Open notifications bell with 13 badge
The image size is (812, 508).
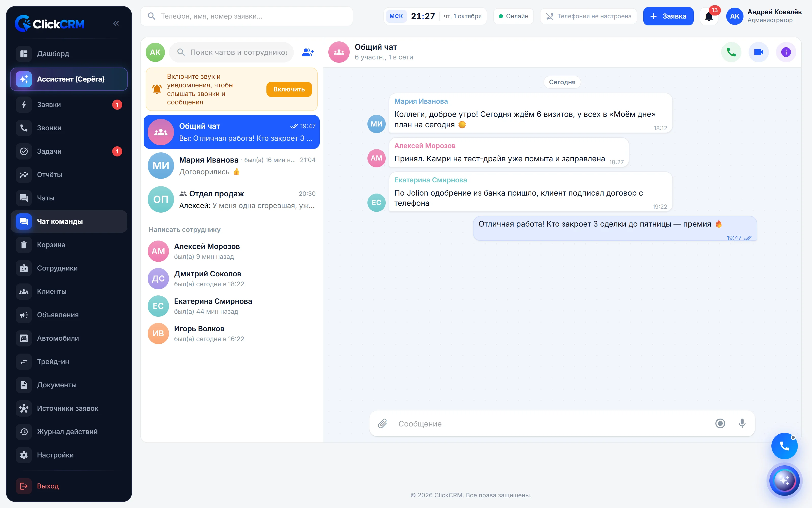pyautogui.click(x=709, y=16)
